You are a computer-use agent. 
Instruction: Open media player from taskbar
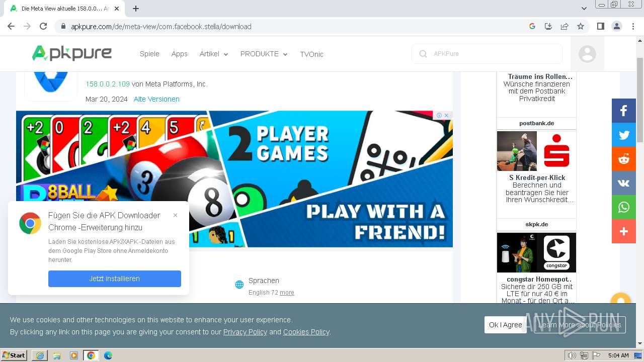tap(74, 355)
